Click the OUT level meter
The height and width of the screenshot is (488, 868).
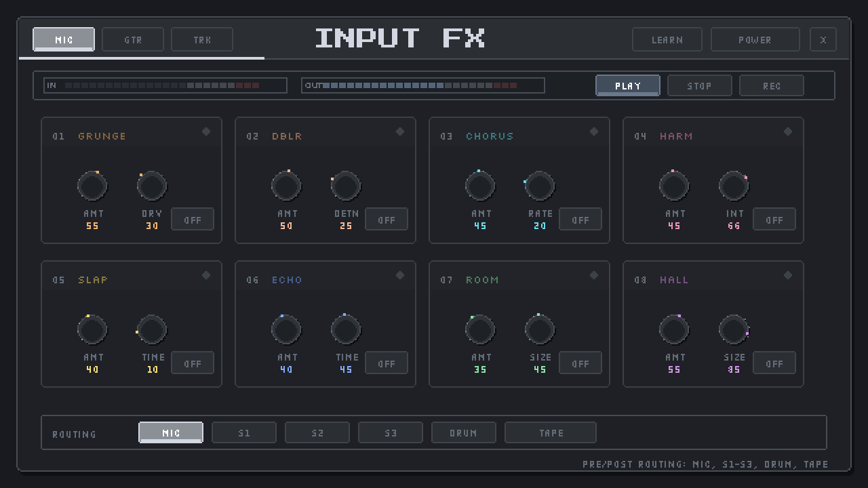[x=423, y=85]
